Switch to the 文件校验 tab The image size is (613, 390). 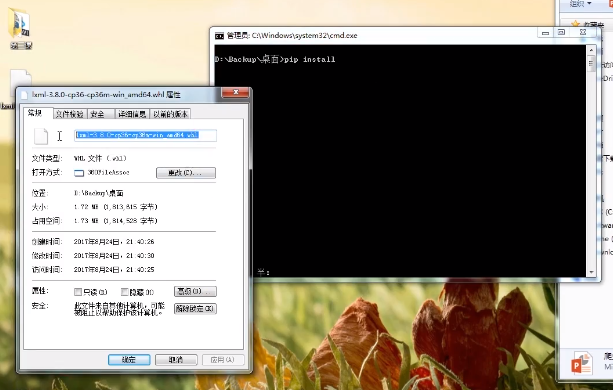click(x=70, y=114)
